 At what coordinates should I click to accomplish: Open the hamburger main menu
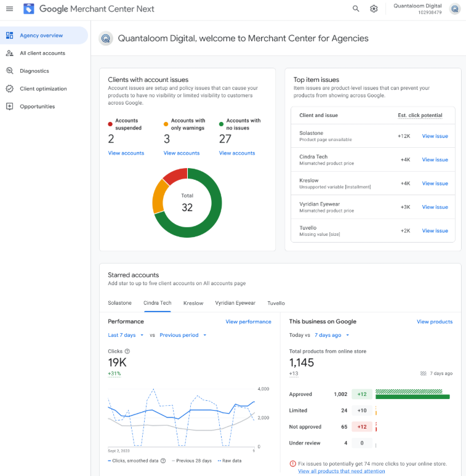[10, 9]
